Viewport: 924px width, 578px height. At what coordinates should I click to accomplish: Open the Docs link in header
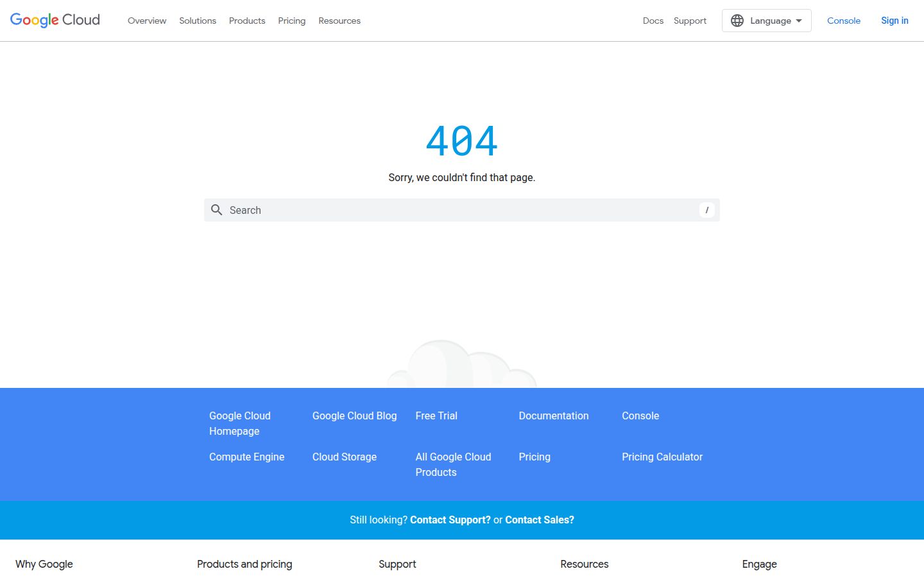(x=653, y=21)
